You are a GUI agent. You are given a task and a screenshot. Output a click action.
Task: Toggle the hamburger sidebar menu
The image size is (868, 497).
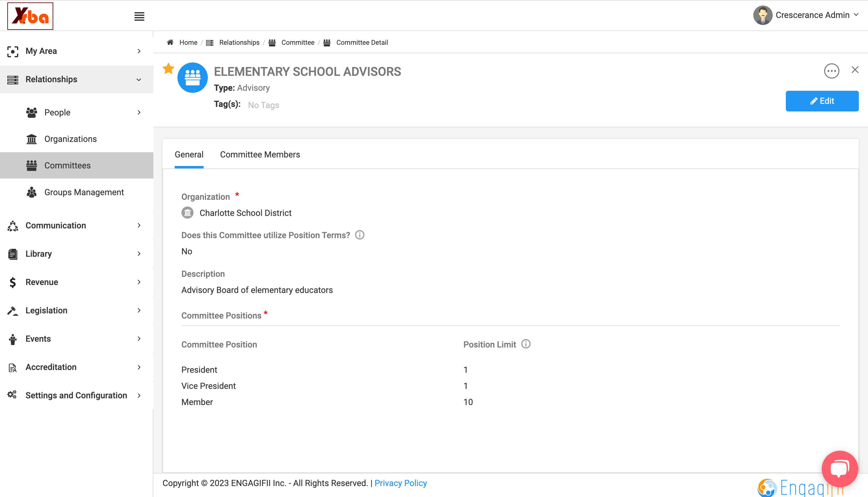coord(139,16)
